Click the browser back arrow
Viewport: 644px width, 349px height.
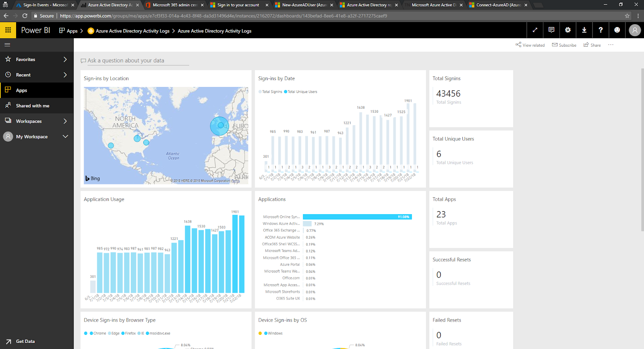click(6, 16)
